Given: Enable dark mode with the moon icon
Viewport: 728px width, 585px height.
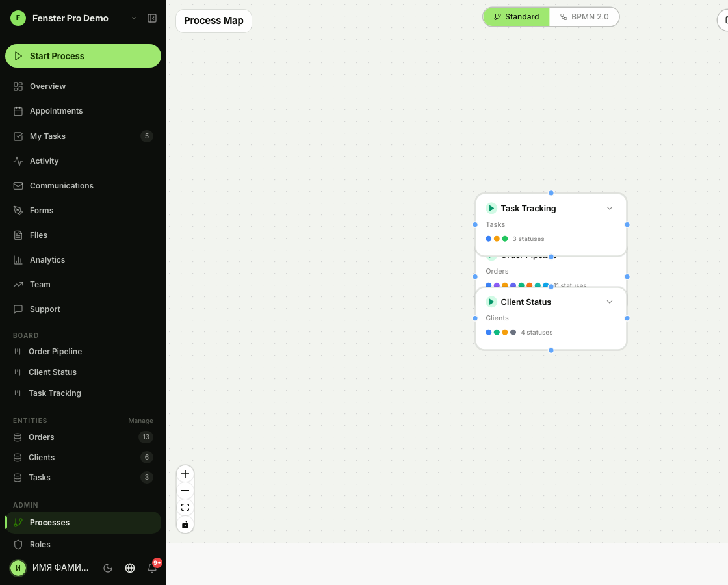Looking at the screenshot, I should (108, 567).
